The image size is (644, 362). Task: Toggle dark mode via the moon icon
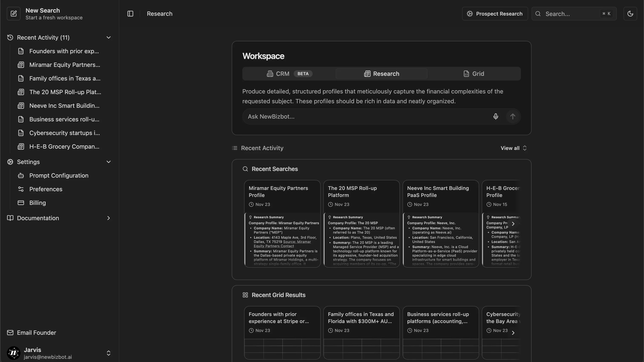pyautogui.click(x=630, y=13)
